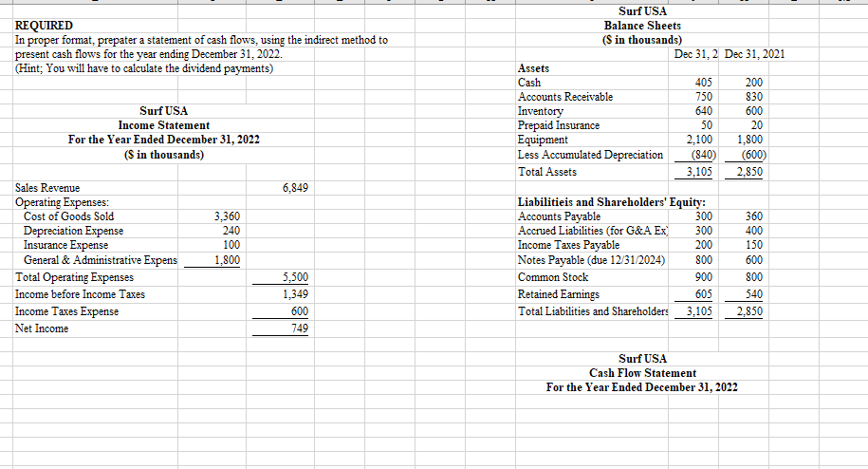The height and width of the screenshot is (469, 868).
Task: Select the (840) accumulated depreciation value
Action: (x=704, y=156)
